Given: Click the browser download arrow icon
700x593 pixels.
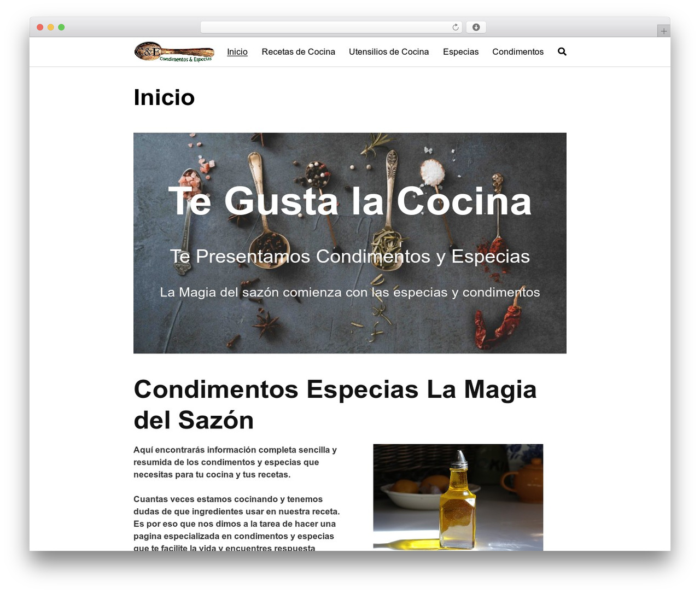Looking at the screenshot, I should point(476,27).
